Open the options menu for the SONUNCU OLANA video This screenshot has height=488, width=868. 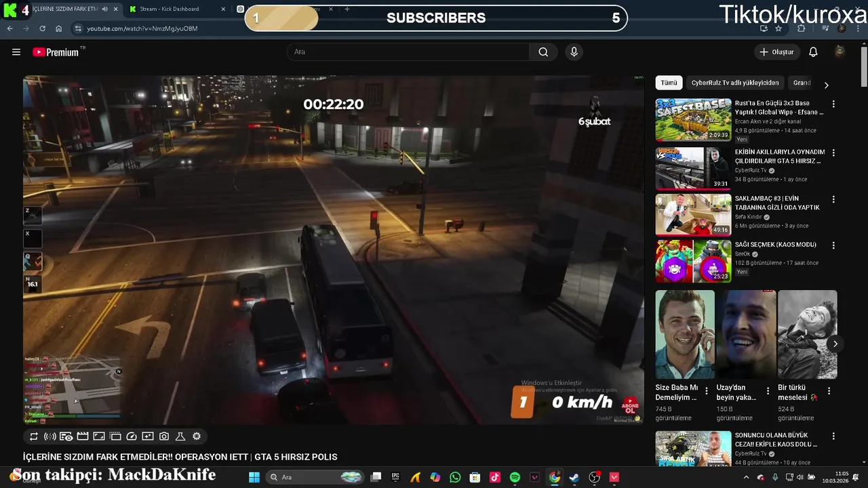pos(833,436)
